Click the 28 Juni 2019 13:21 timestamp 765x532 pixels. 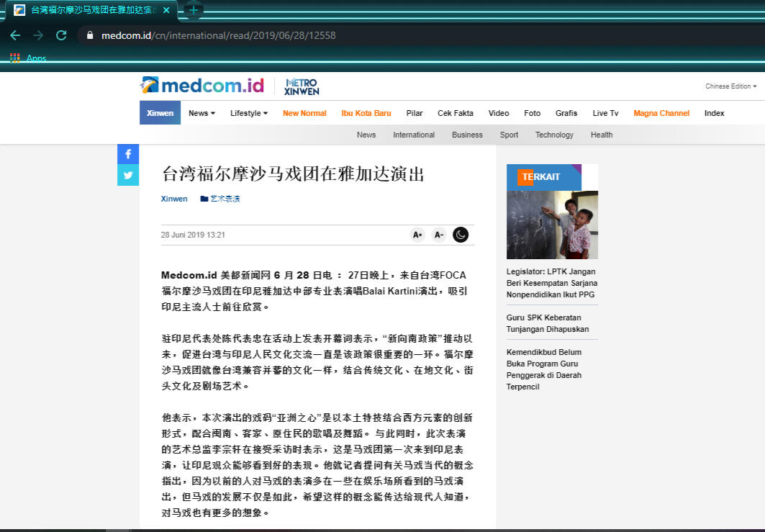click(x=193, y=235)
